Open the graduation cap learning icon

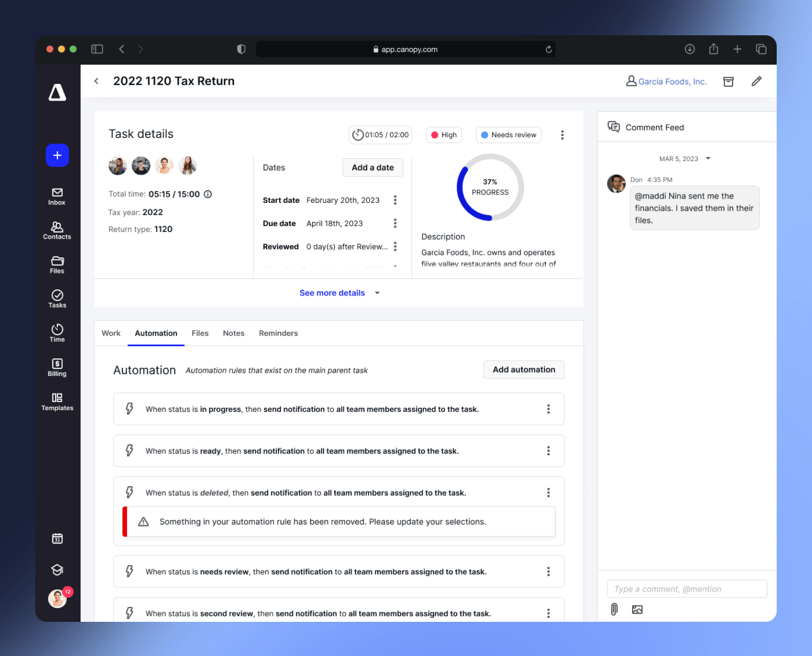(x=57, y=569)
